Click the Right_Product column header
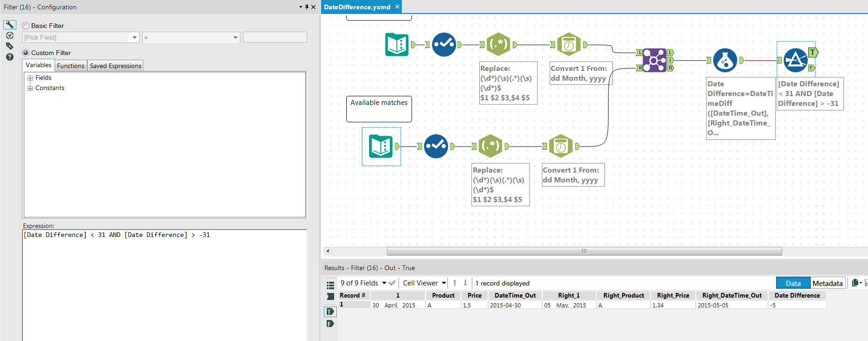Screen dimensions: 868x341 [623, 295]
